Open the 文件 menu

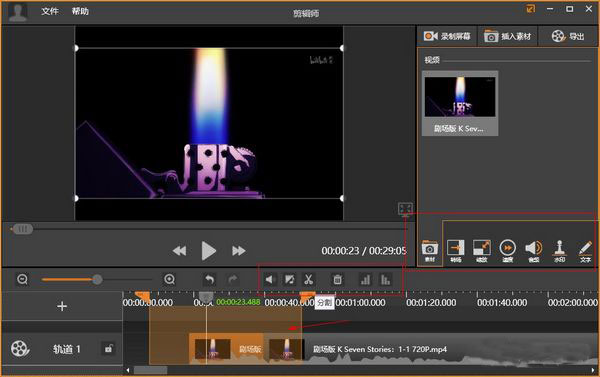(50, 11)
